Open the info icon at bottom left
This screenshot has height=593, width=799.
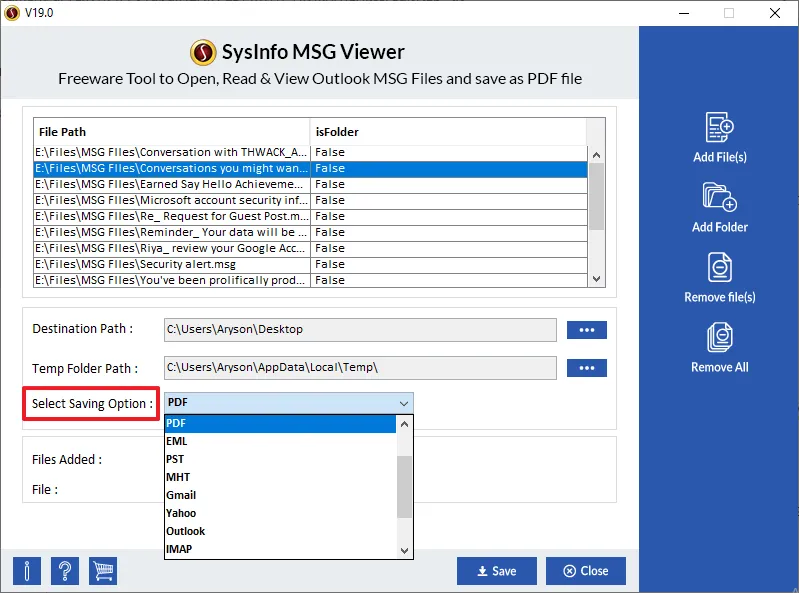[27, 570]
